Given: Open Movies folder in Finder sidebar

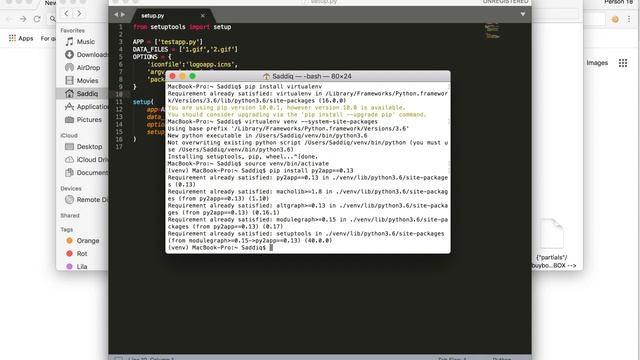Looking at the screenshot, I should [x=82, y=80].
